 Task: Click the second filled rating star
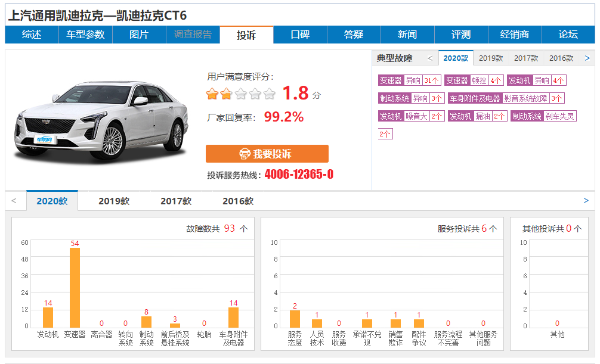(227, 94)
